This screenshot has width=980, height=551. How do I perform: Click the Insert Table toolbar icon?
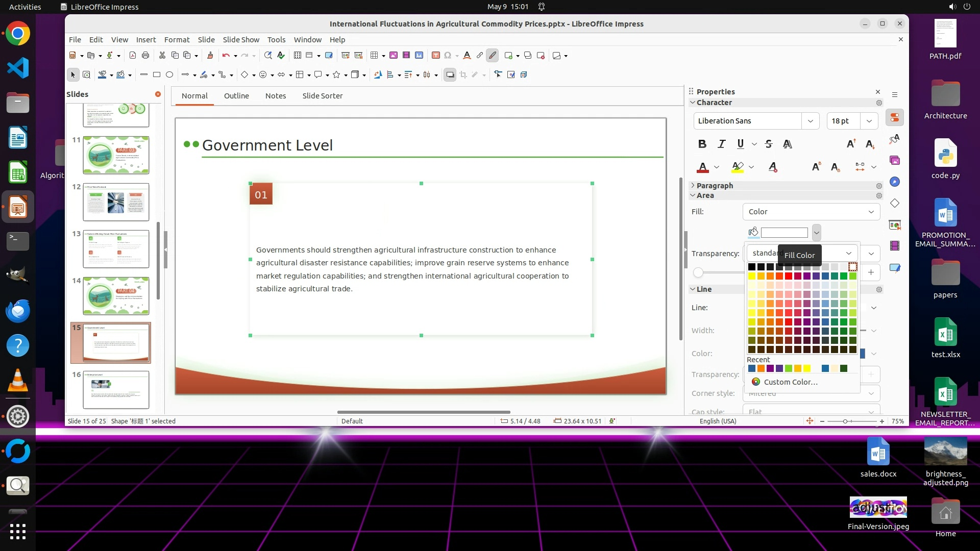point(374,55)
